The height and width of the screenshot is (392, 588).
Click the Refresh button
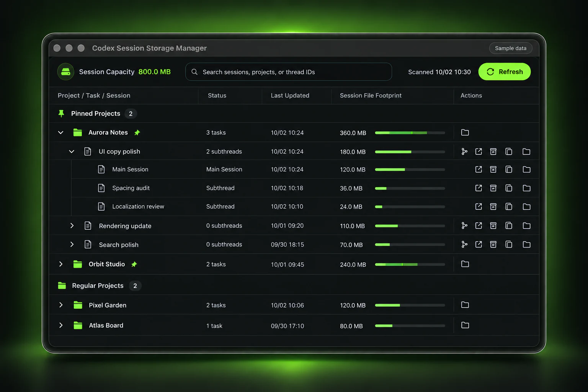505,72
